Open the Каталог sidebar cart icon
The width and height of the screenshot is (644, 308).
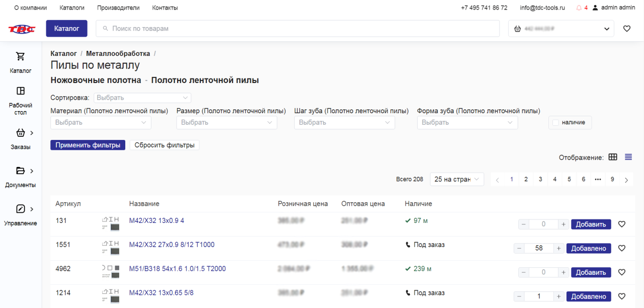[x=21, y=56]
